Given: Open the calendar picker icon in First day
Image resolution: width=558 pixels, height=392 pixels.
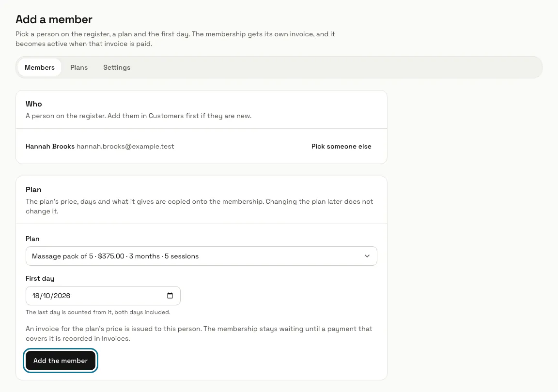Looking at the screenshot, I should tap(170, 296).
